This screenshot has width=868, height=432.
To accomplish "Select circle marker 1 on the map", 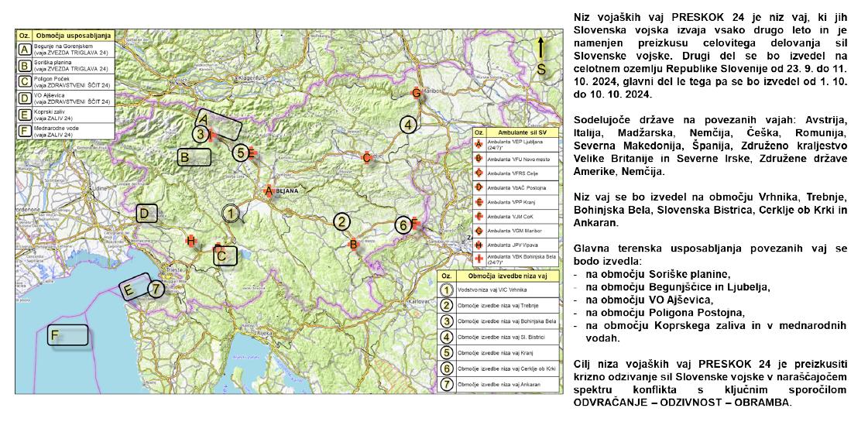I will [x=230, y=213].
